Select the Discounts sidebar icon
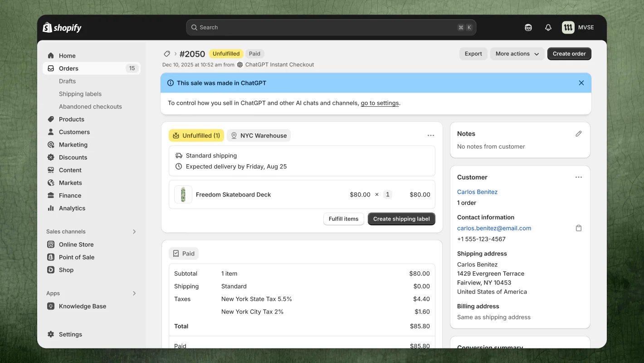This screenshot has width=644, height=363. pos(51,157)
